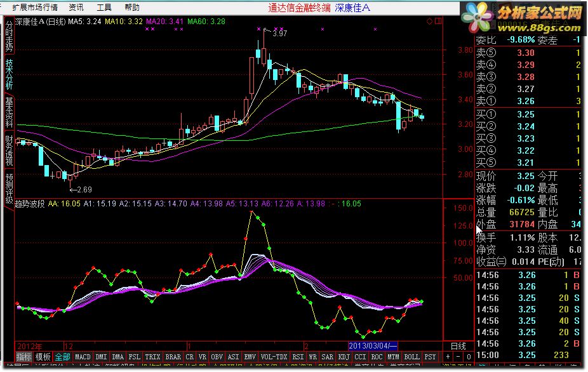This screenshot has height=372, width=588.
Task: Switch indicator to DMA
Action: click(117, 357)
